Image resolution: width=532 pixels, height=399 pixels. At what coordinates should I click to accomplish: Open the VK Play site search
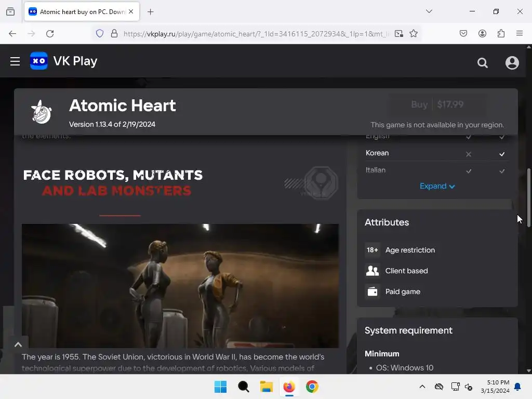[x=483, y=63]
